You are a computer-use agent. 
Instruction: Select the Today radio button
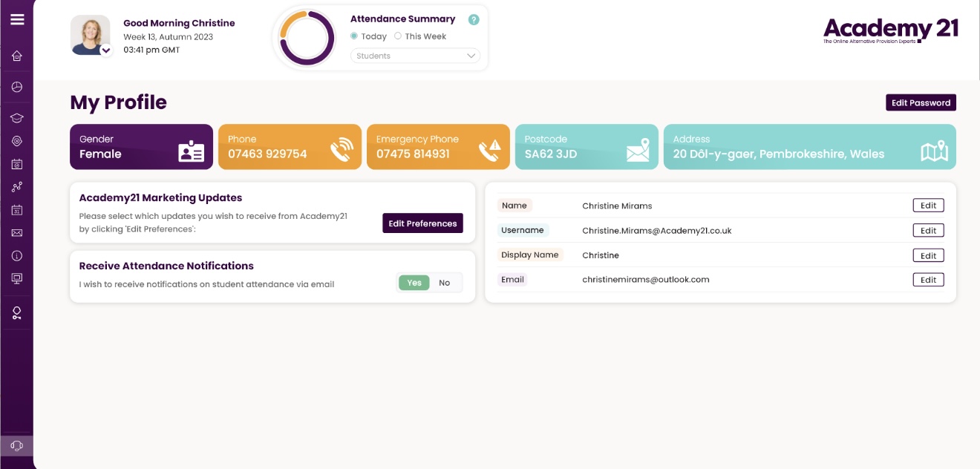[x=354, y=36]
